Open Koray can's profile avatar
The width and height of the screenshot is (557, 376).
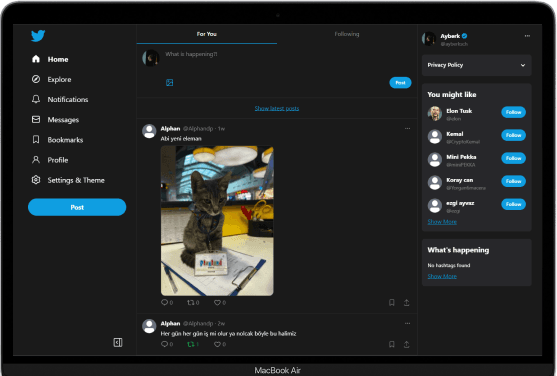click(x=434, y=183)
